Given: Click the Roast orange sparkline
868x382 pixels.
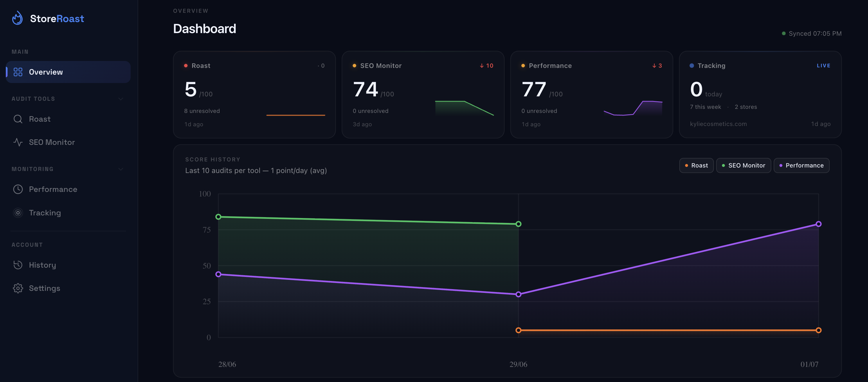Looking at the screenshot, I should [296, 115].
